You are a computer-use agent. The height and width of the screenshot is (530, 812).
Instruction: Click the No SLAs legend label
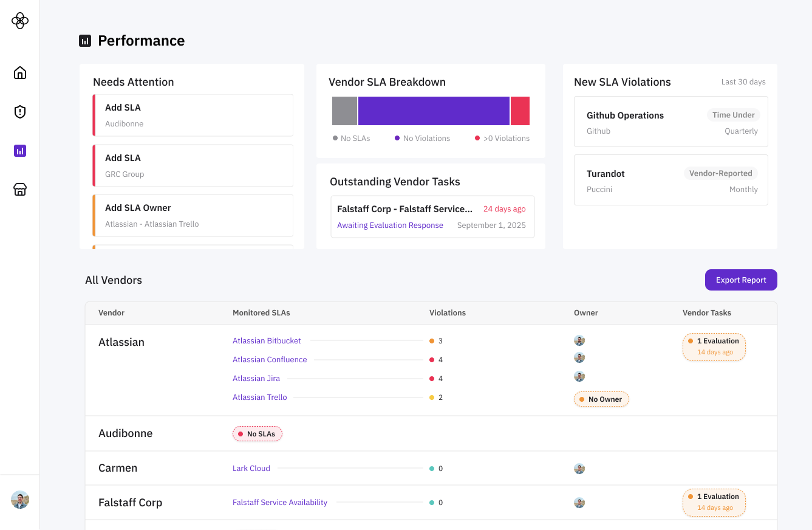tap(355, 138)
